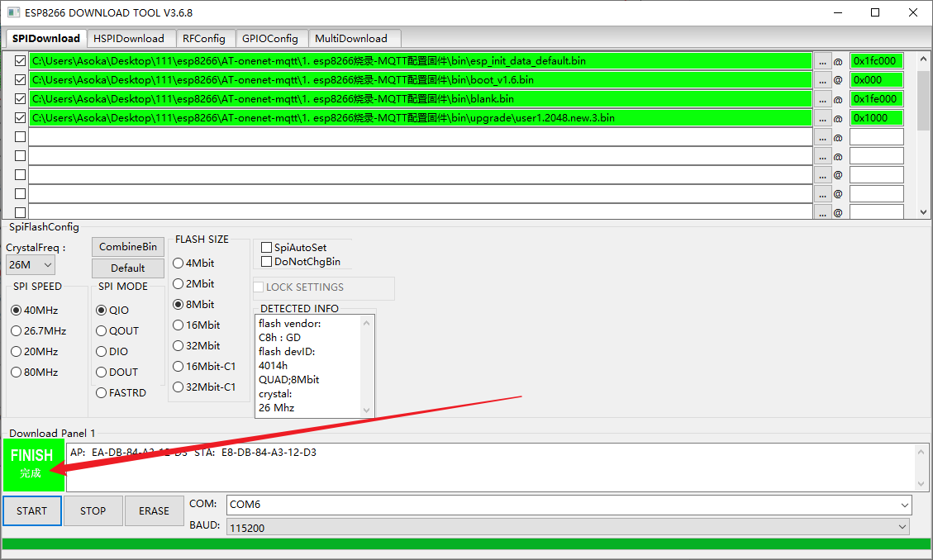
Task: Browse file for blank.bin row
Action: click(x=822, y=99)
